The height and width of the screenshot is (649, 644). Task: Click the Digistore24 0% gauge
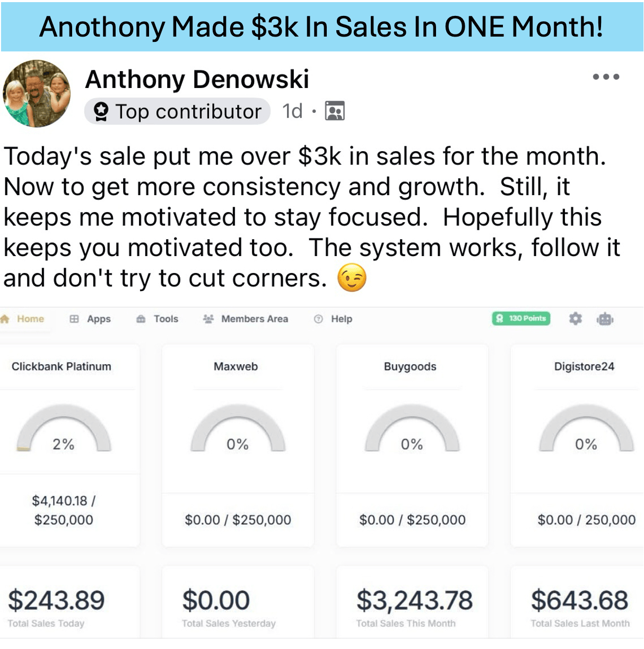click(586, 428)
